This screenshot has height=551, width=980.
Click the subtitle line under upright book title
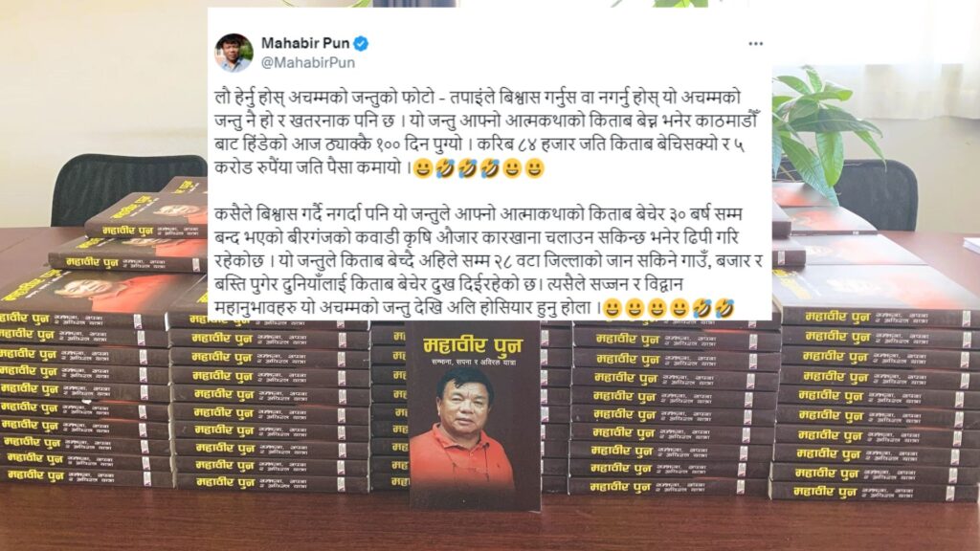[x=473, y=363]
